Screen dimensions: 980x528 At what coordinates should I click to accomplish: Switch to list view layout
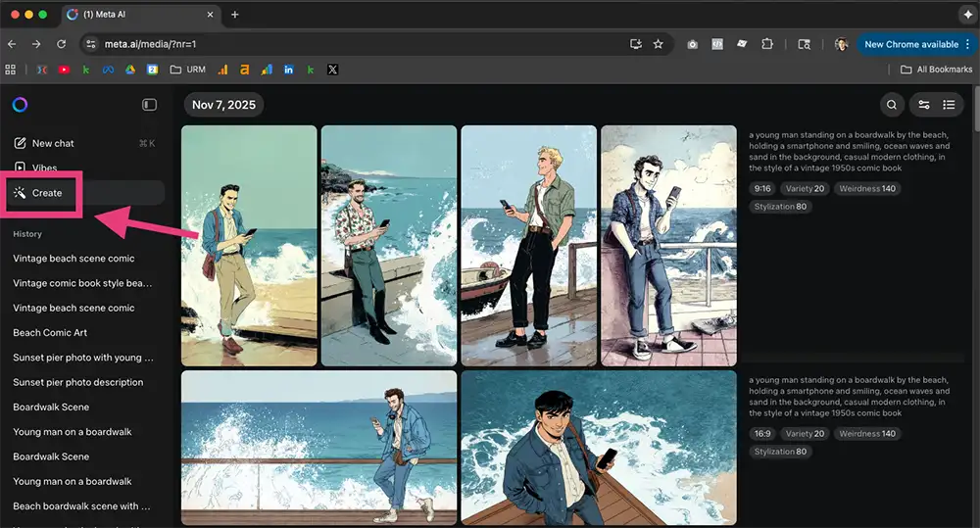coord(949,105)
